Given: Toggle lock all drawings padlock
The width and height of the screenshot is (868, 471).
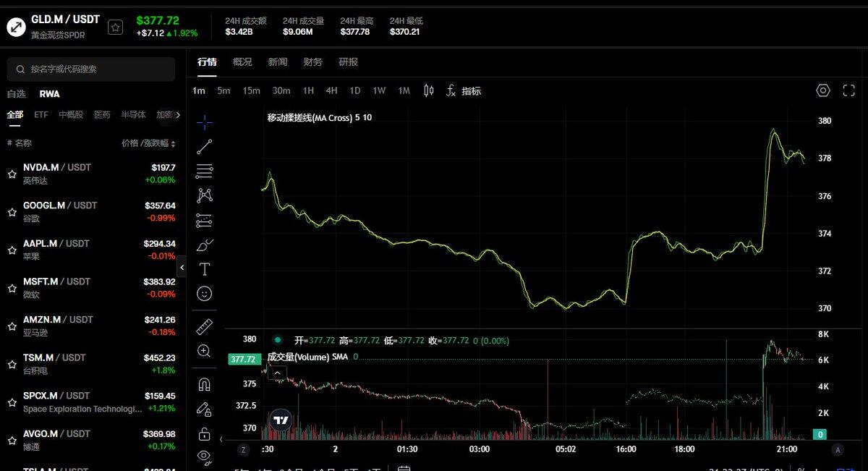Looking at the screenshot, I should click(205, 434).
